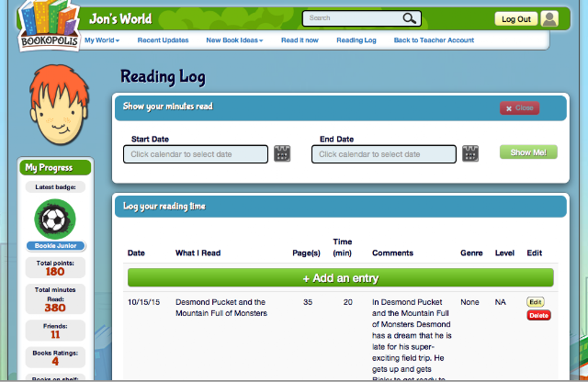Image resolution: width=588 pixels, height=382 pixels.
Task: Click the Log your reading time header
Action: [x=341, y=207]
